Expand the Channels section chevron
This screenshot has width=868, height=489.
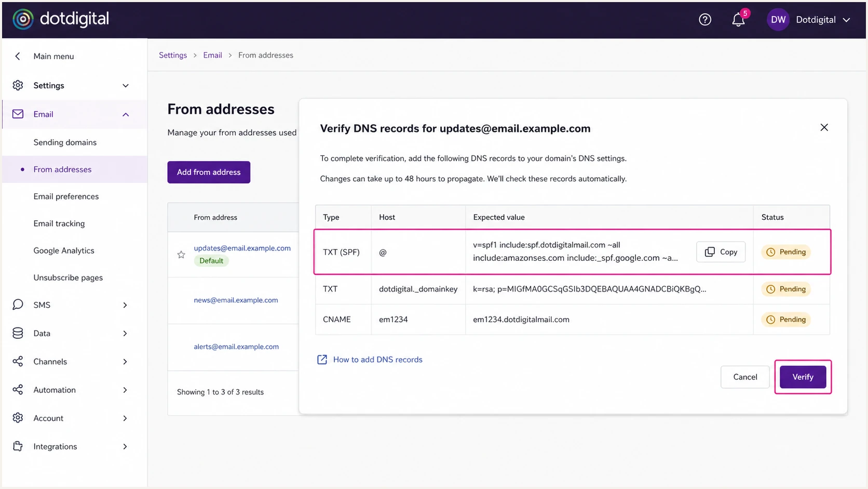(125, 362)
